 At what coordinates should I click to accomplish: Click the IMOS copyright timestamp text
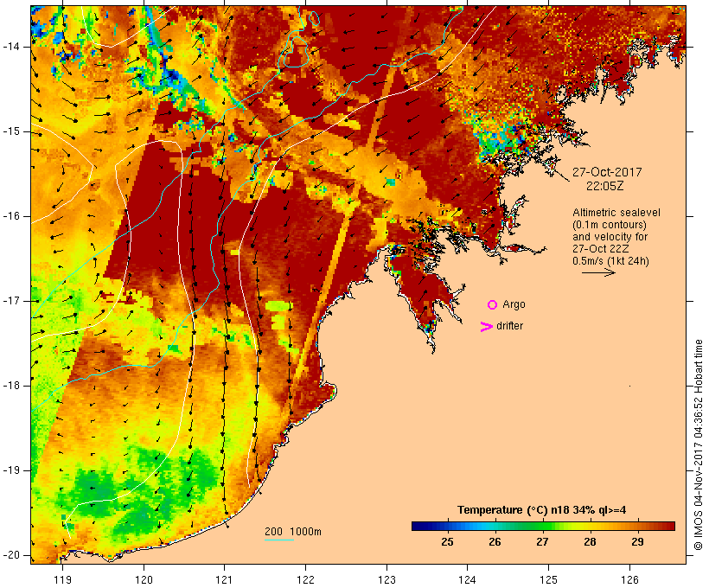pyautogui.click(x=699, y=444)
